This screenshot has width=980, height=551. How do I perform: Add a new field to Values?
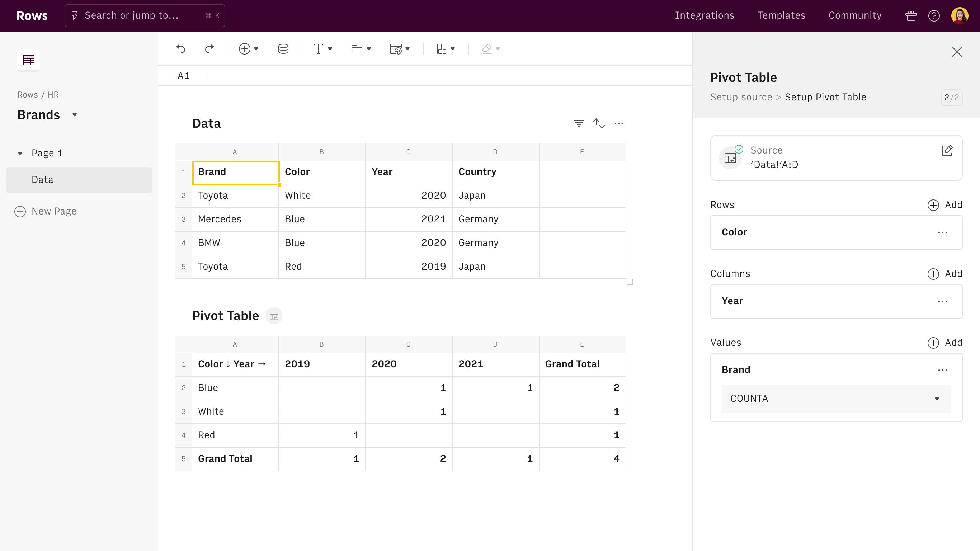(x=944, y=343)
